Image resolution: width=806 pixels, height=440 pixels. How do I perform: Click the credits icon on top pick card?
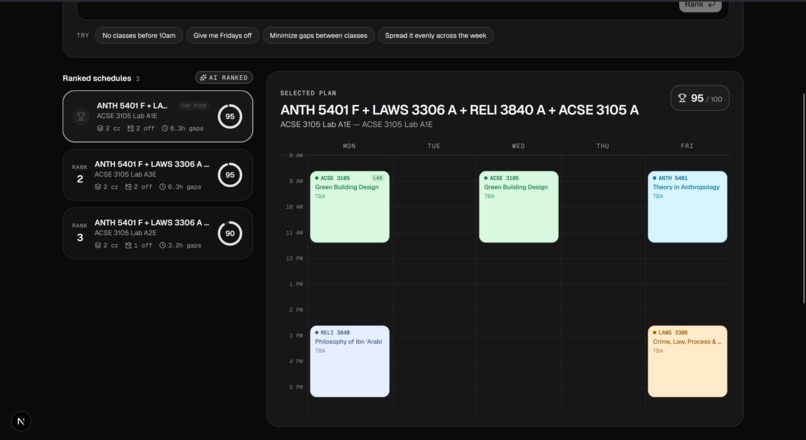click(x=100, y=129)
